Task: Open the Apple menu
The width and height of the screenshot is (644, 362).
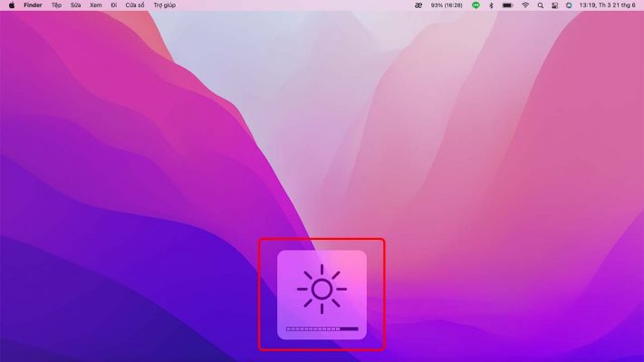Action: [x=12, y=5]
